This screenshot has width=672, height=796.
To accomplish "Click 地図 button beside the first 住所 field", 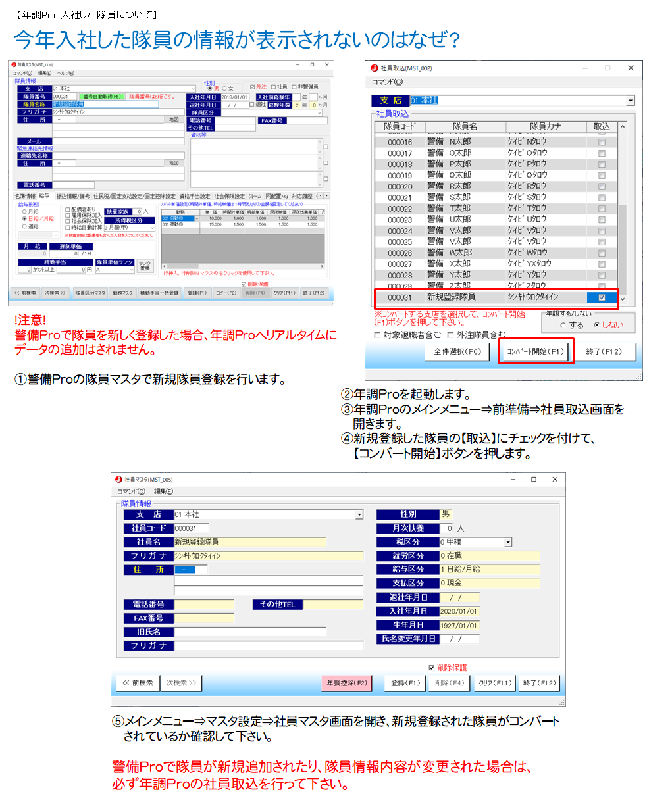I will point(174,120).
